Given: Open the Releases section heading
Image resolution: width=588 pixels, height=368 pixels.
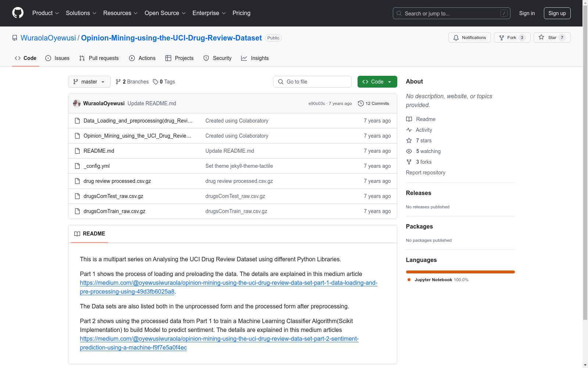Looking at the screenshot, I should pyautogui.click(x=419, y=193).
